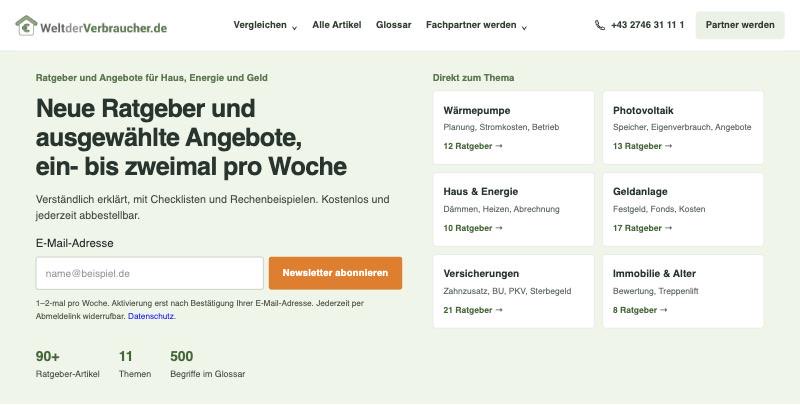Click the 'E-Mail-Adresse' field label
This screenshot has height=405, width=800.
[x=74, y=243]
